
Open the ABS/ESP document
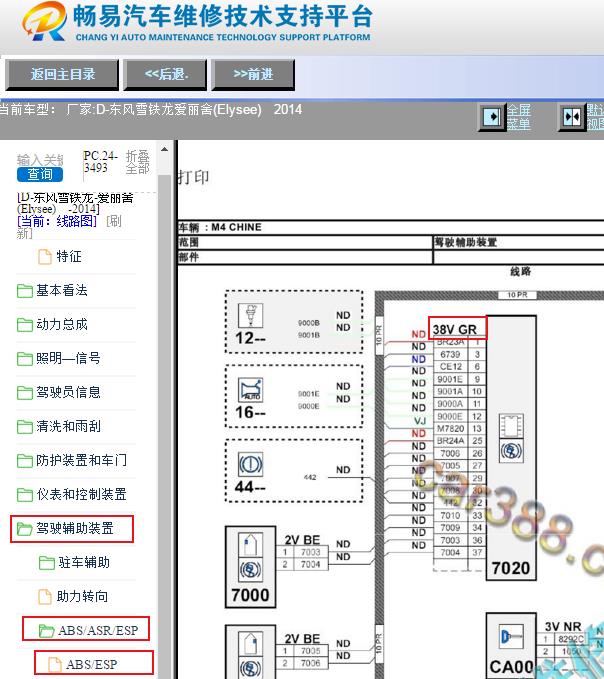coord(91,664)
